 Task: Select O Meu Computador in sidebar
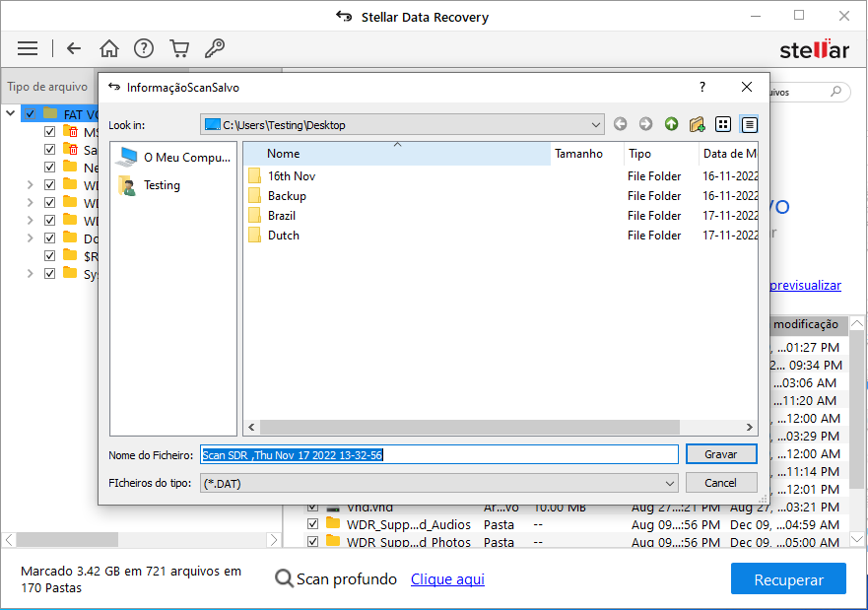tap(173, 158)
